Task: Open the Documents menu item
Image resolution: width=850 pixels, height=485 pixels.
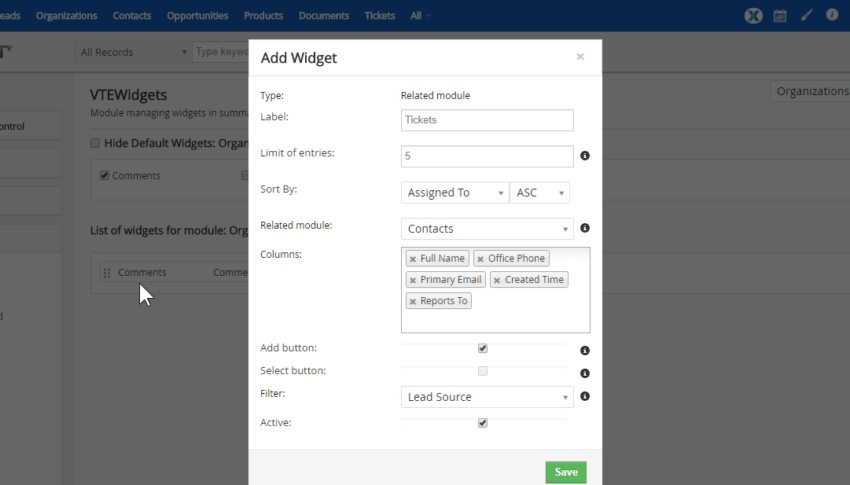Action: [324, 16]
